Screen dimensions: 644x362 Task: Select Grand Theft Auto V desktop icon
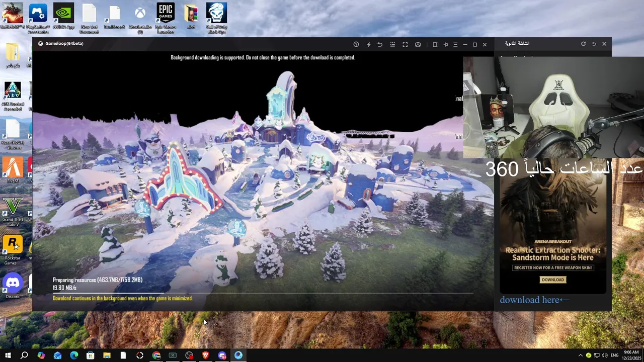[x=13, y=212]
